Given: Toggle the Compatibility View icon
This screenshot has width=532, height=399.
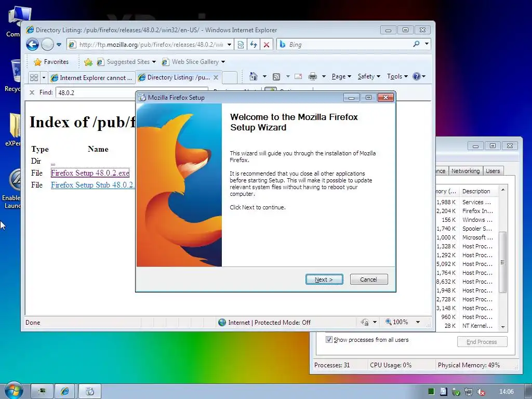Looking at the screenshot, I should point(241,45).
